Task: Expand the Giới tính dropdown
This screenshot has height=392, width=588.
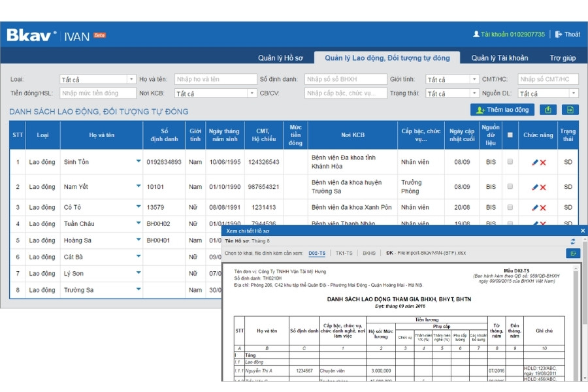Action: pyautogui.click(x=452, y=79)
